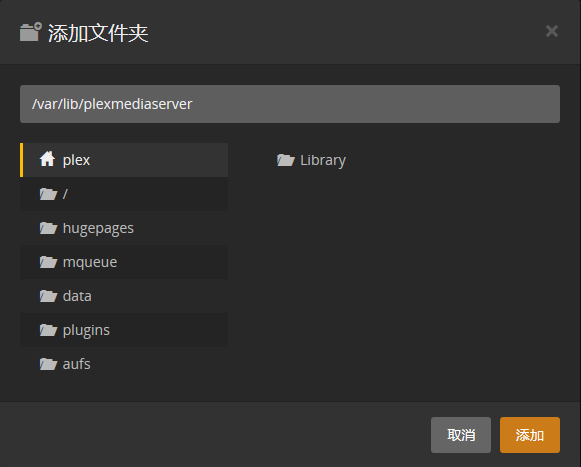
Task: Click the path field showing /var/lib/plexmediaserver
Action: click(x=290, y=104)
